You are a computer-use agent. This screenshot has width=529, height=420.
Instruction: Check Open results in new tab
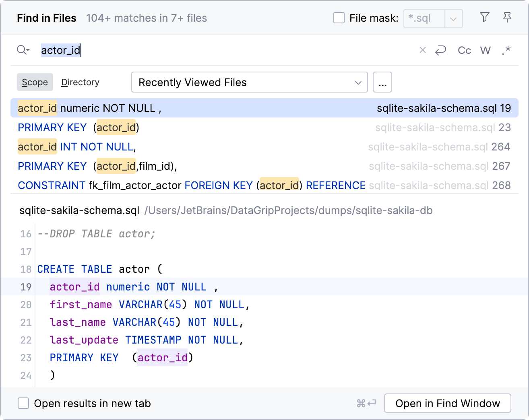(23, 403)
